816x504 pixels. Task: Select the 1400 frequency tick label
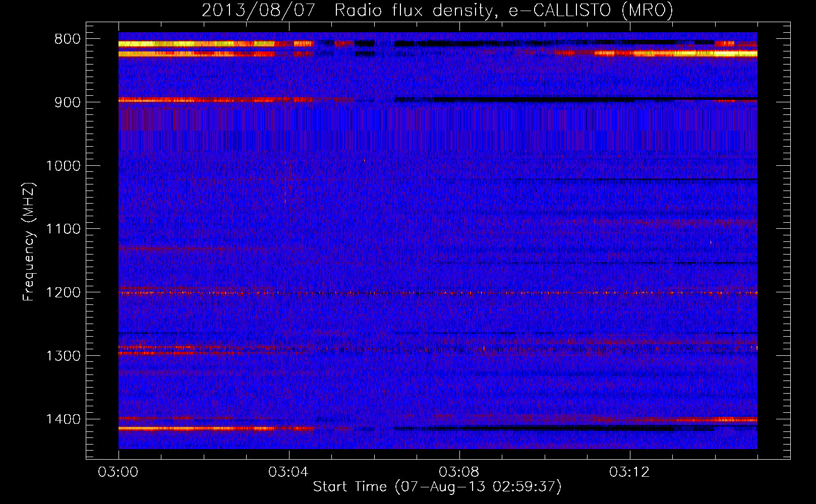[x=63, y=419]
